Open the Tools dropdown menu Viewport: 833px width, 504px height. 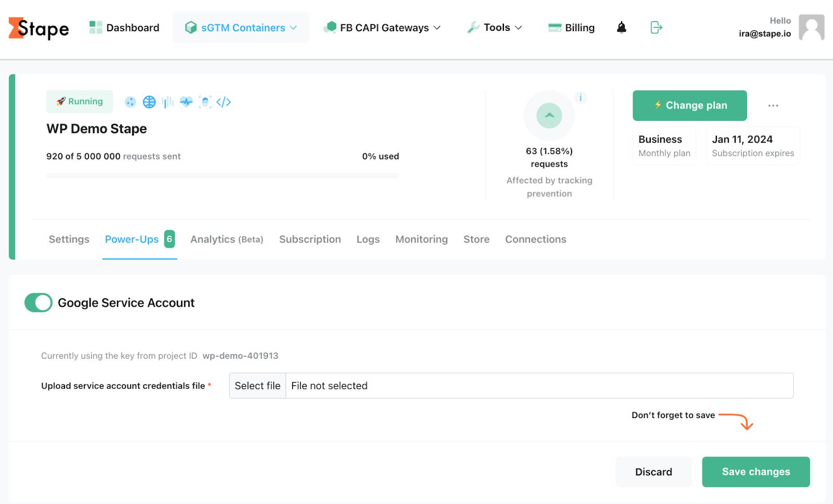click(x=495, y=28)
